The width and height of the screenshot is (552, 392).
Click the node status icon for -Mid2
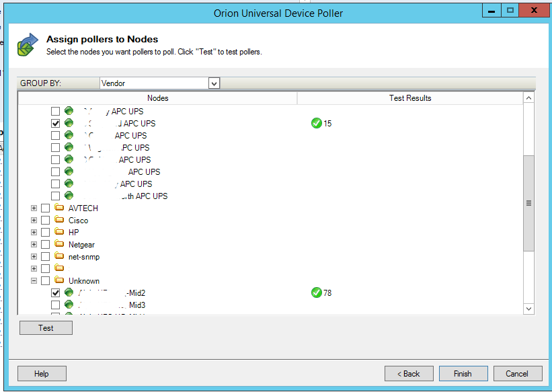tap(69, 292)
